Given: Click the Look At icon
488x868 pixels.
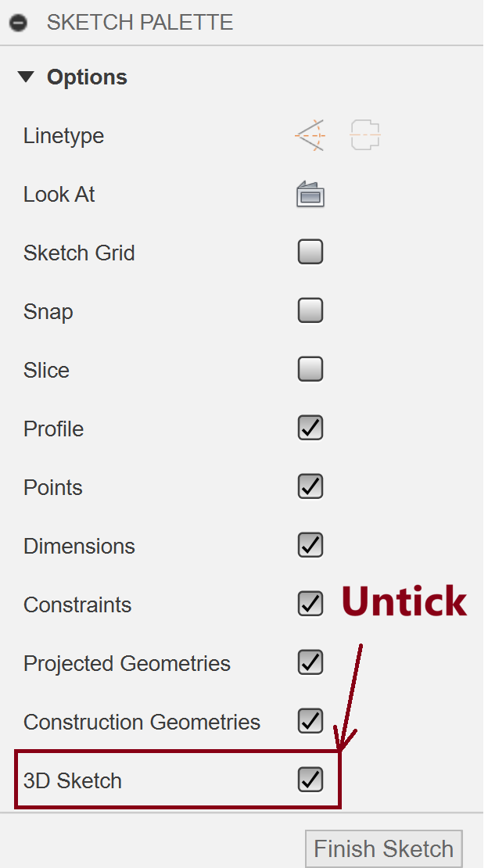Looking at the screenshot, I should (x=310, y=194).
